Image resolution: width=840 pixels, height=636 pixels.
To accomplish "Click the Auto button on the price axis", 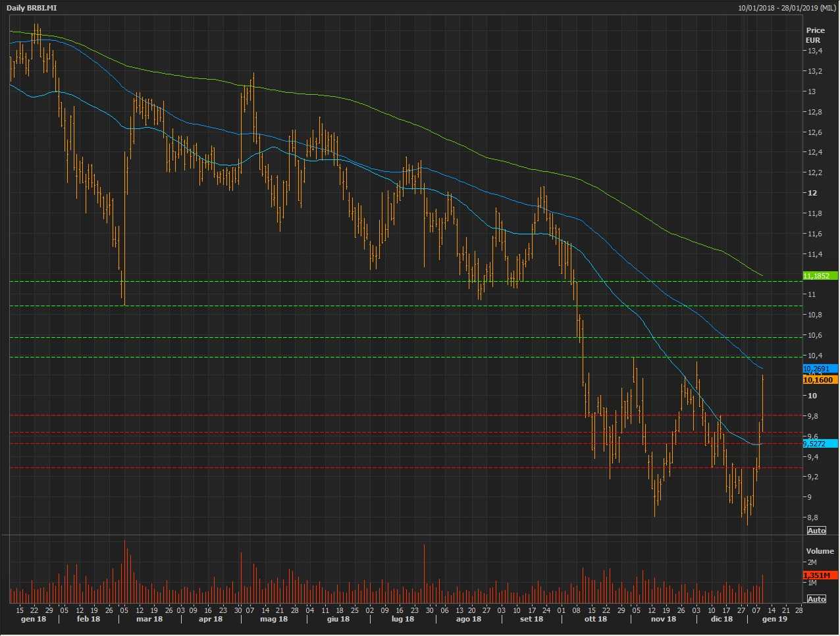I will pos(816,531).
